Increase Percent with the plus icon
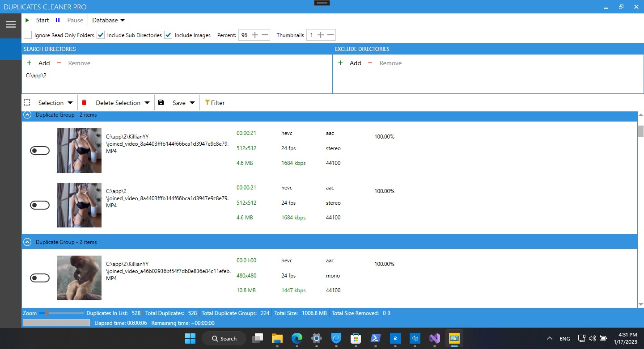The image size is (644, 349). [255, 35]
